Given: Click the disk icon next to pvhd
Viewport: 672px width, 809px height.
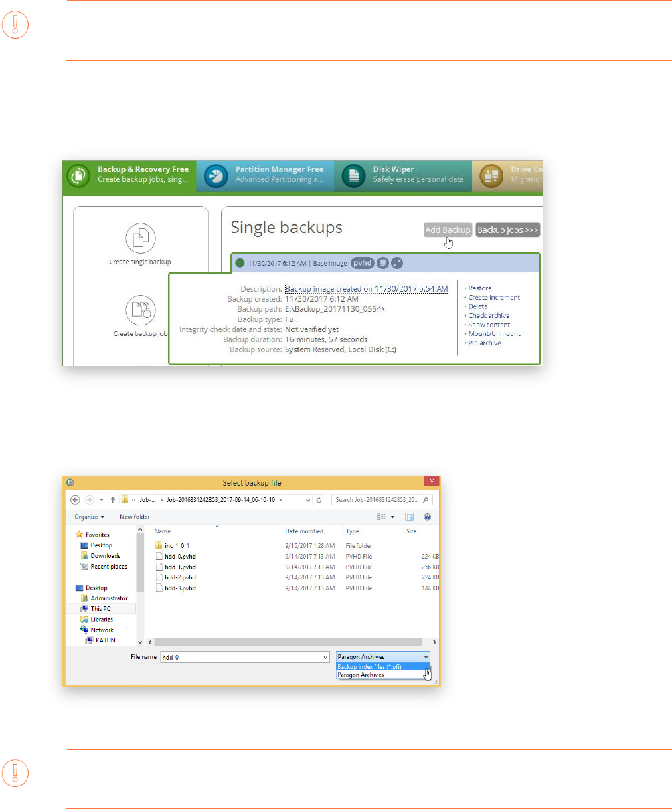Looking at the screenshot, I should point(382,263).
